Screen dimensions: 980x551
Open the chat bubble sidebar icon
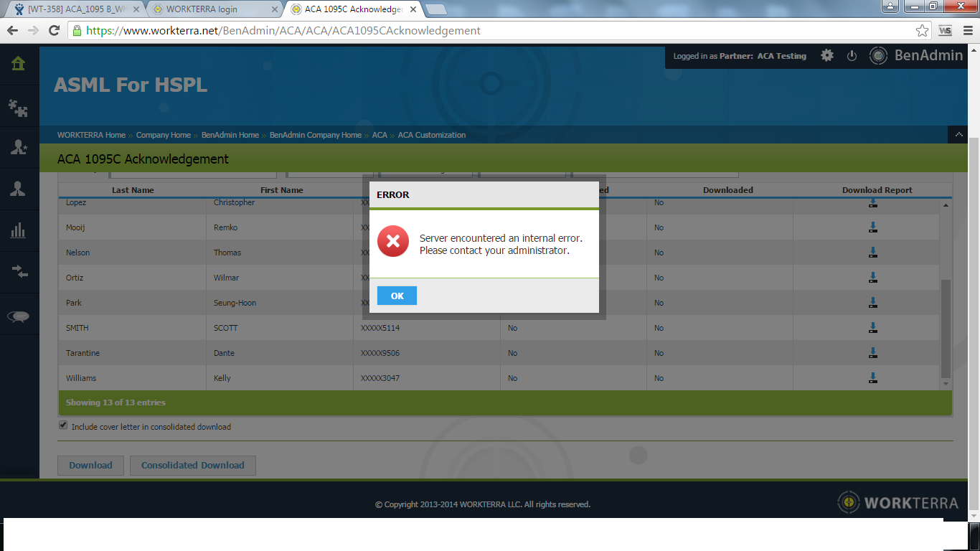pos(19,316)
